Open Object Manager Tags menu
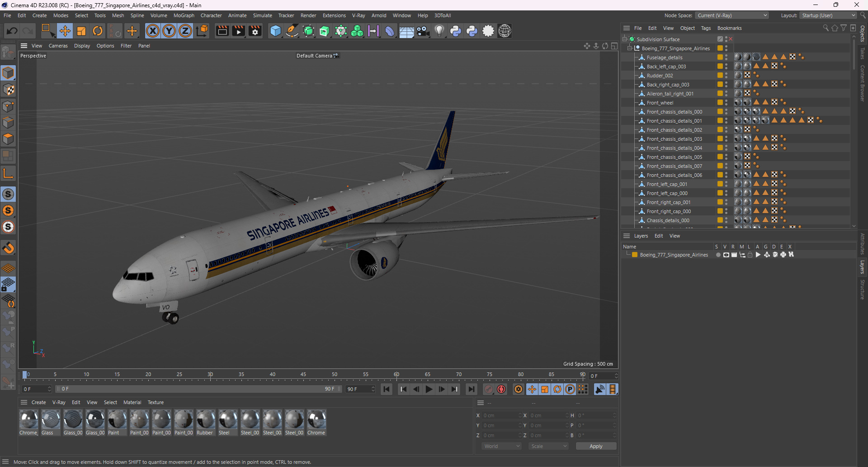This screenshot has width=868, height=467. 706,28
